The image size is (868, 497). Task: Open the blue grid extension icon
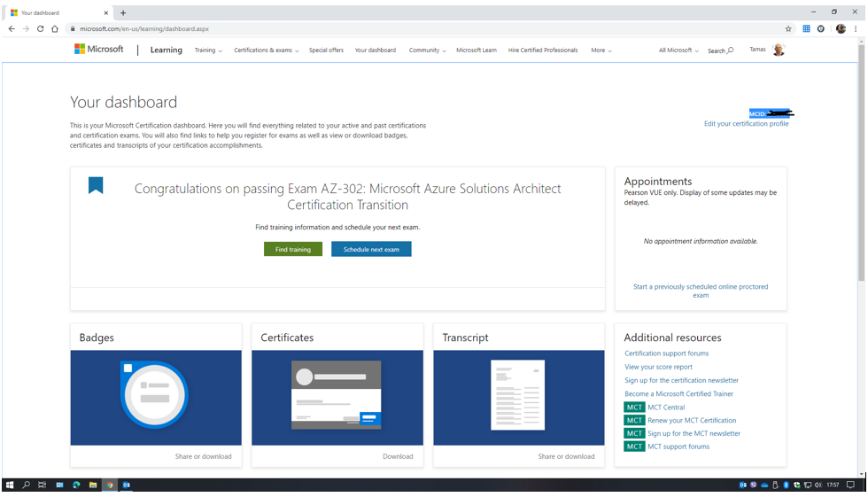tap(807, 28)
